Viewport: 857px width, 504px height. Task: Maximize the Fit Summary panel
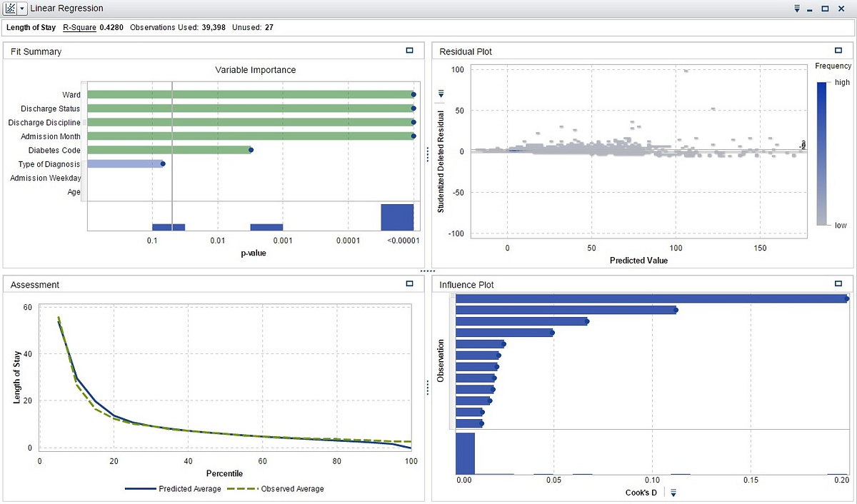409,51
